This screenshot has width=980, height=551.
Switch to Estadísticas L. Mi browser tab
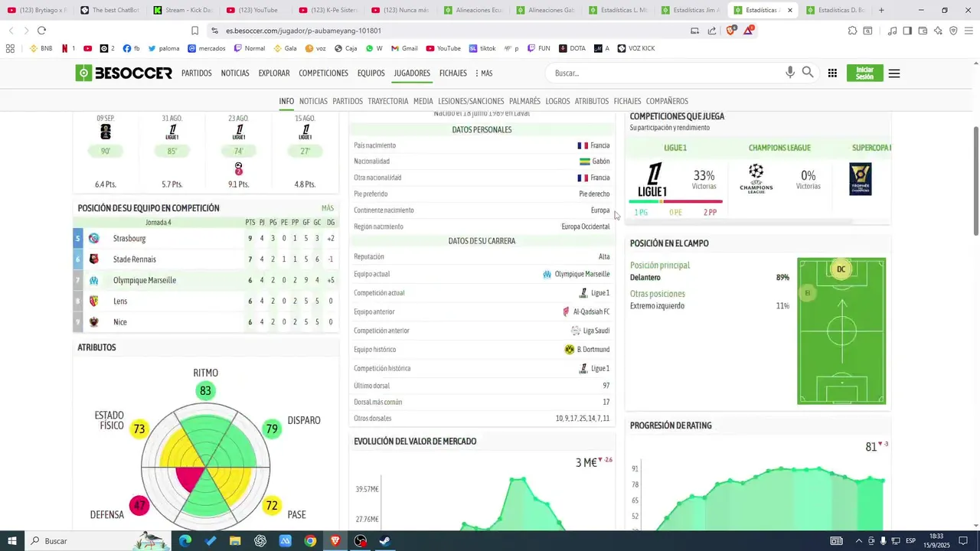pos(619,10)
